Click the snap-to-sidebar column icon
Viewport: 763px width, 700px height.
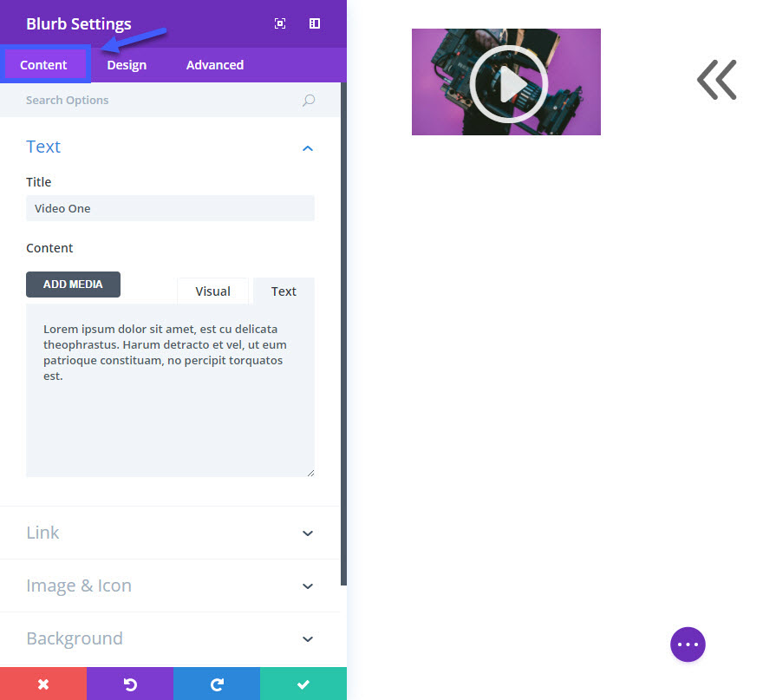coord(315,23)
